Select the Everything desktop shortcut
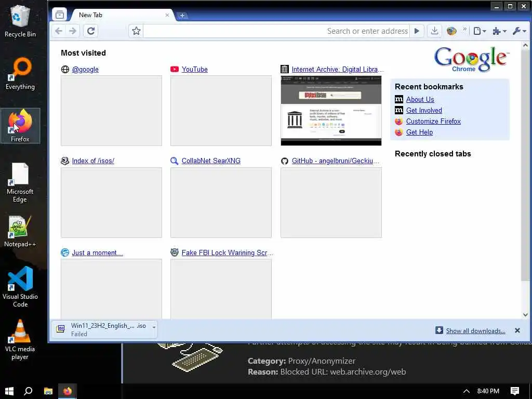 coord(20,74)
